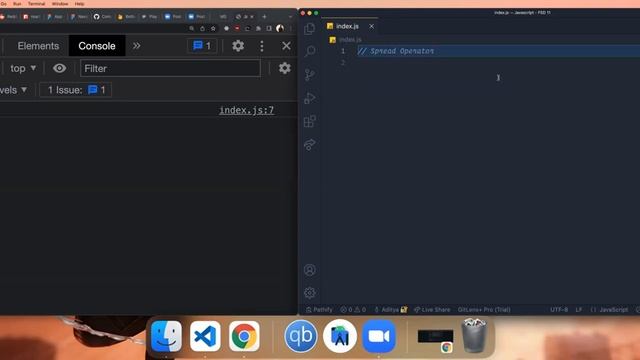Open Google Chrome from Dock

point(244,336)
